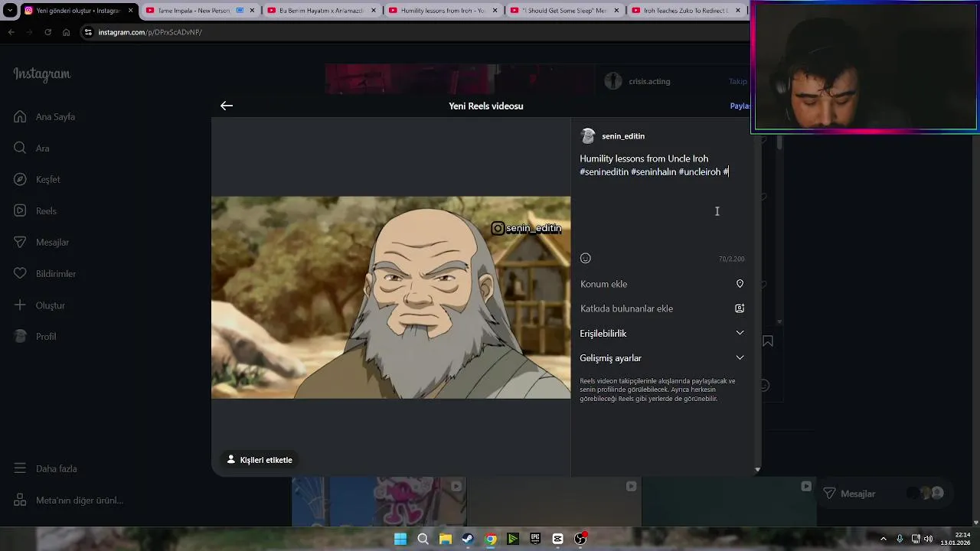Click the senin_editin username in the dialog

click(623, 136)
